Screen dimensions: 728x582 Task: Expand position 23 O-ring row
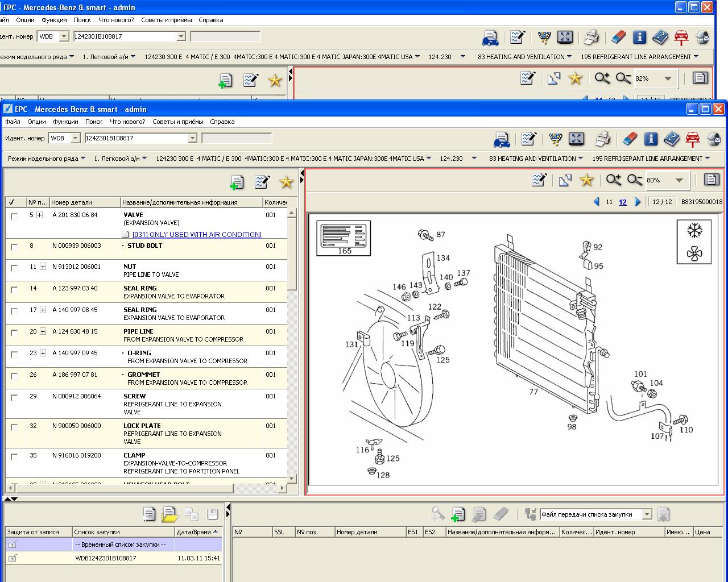[x=43, y=353]
